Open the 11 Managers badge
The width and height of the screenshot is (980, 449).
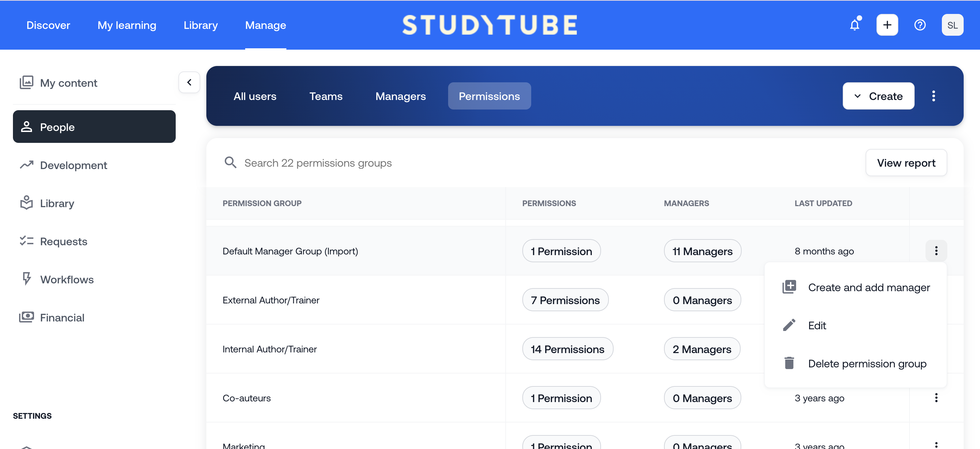click(702, 251)
